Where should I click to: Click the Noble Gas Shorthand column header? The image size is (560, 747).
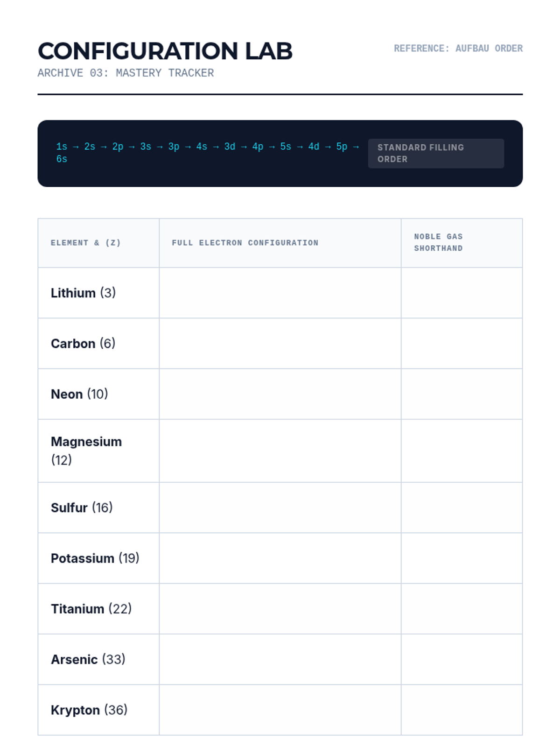point(438,243)
